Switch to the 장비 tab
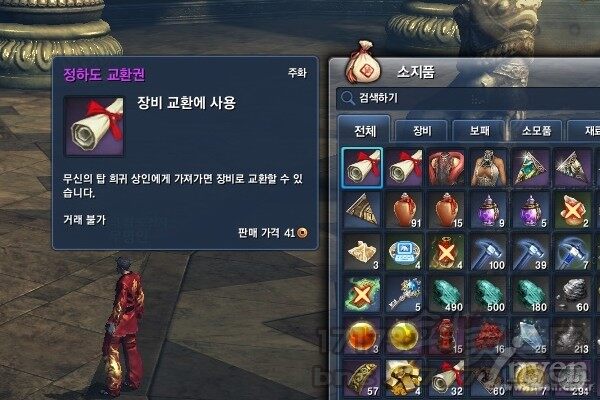This screenshot has width=600, height=400. click(422, 131)
